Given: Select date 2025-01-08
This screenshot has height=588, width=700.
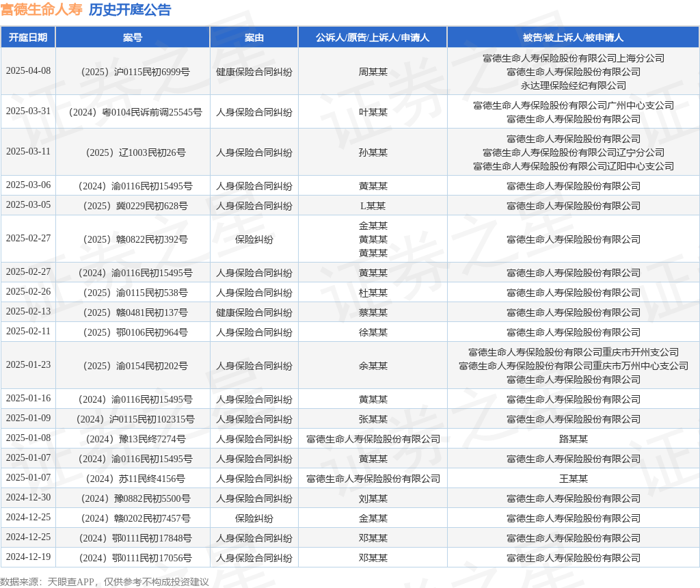Looking at the screenshot, I should [28, 438].
